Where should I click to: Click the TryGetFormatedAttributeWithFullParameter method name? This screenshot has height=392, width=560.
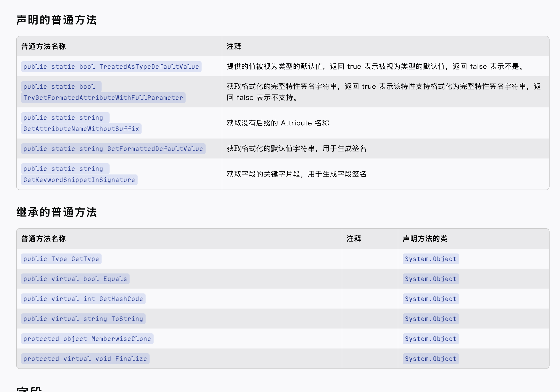coord(103,97)
